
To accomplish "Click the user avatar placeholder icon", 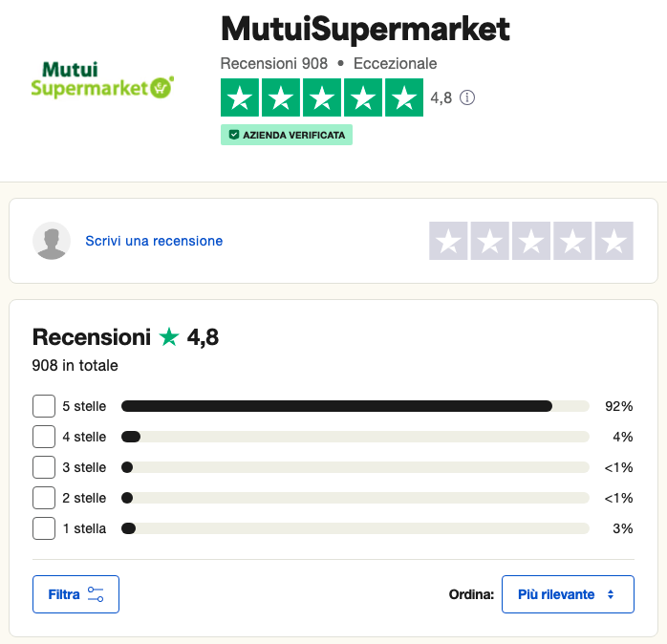I will pos(52,241).
